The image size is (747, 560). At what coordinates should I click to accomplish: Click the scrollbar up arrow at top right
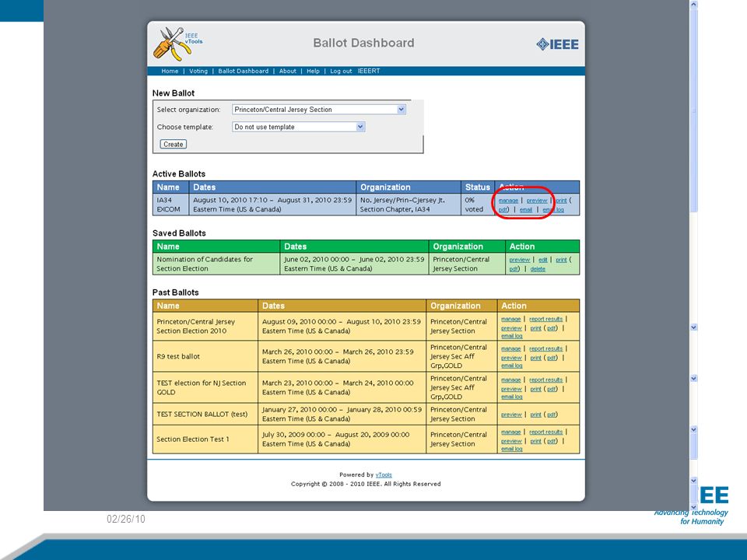coord(693,5)
